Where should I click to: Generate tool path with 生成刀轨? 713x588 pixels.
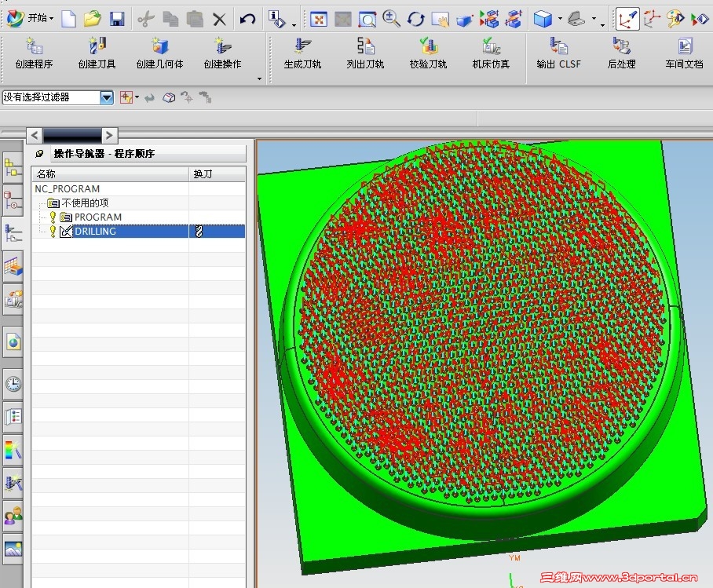[302, 53]
